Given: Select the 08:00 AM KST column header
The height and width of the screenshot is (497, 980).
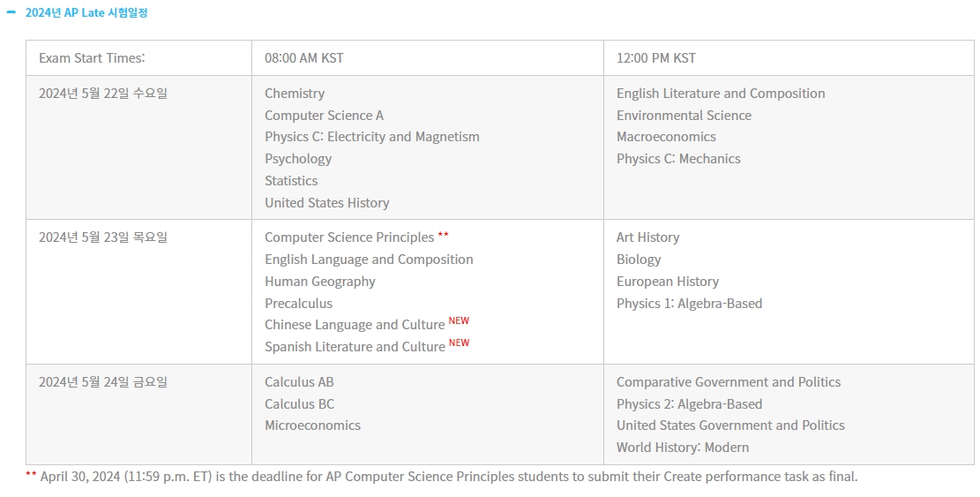Looking at the screenshot, I should click(303, 58).
